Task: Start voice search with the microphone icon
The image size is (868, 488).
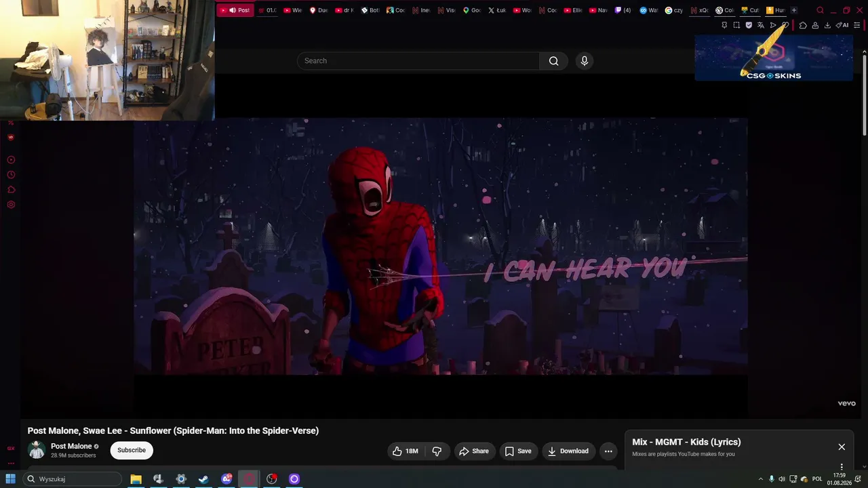Action: pos(585,61)
